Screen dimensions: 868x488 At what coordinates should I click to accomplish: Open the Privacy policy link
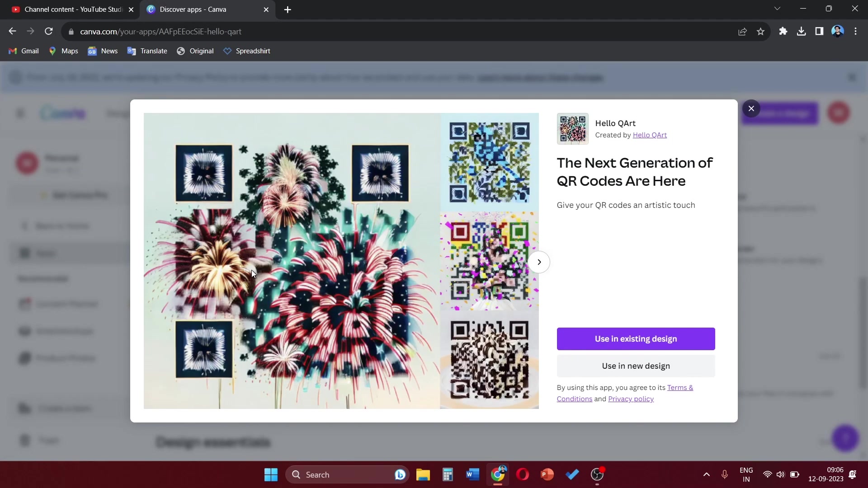pyautogui.click(x=631, y=399)
